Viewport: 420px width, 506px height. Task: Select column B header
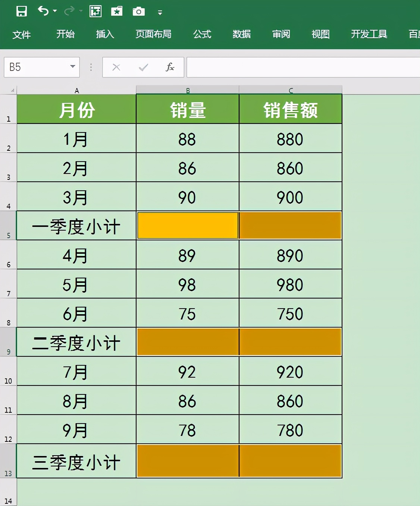[x=188, y=90]
